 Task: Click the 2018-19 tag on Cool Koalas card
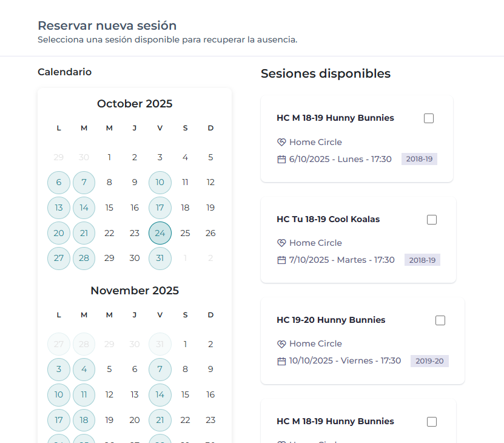(x=422, y=260)
